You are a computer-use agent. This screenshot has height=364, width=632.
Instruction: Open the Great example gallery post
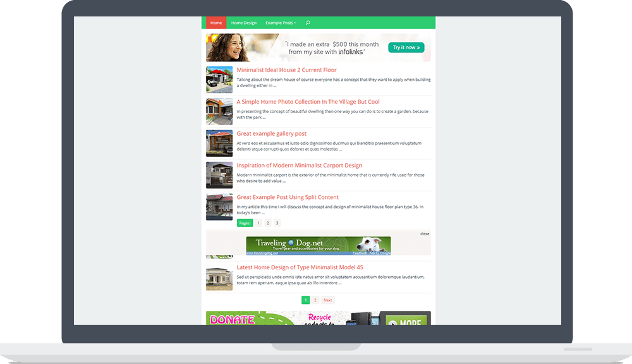(x=271, y=133)
